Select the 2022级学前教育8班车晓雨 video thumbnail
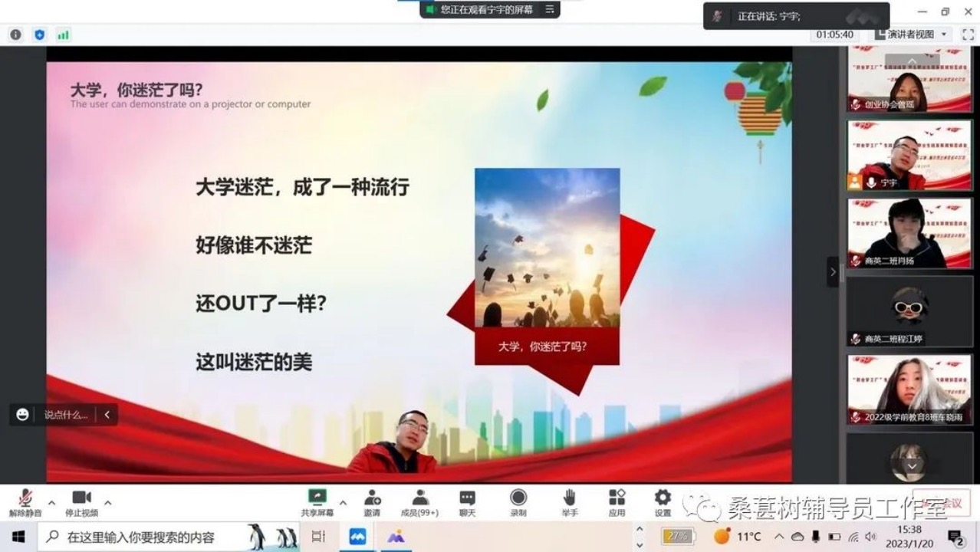Viewport: 980px width, 552px height. [x=910, y=389]
